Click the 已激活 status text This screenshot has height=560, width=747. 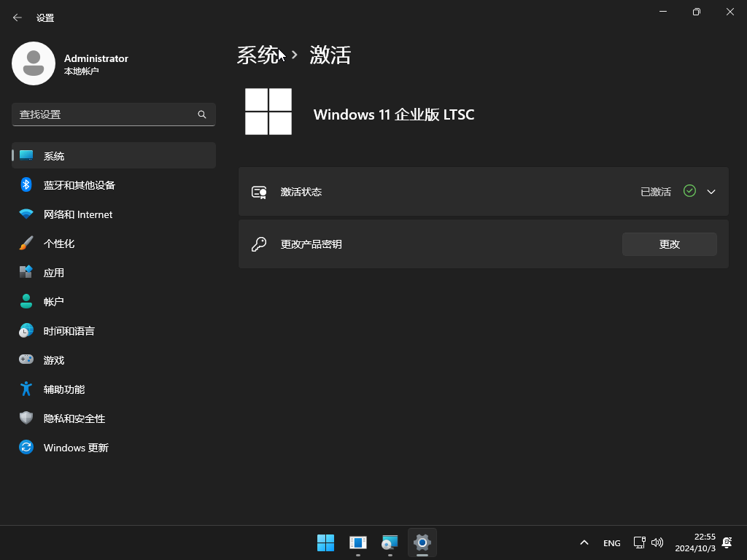[656, 192]
